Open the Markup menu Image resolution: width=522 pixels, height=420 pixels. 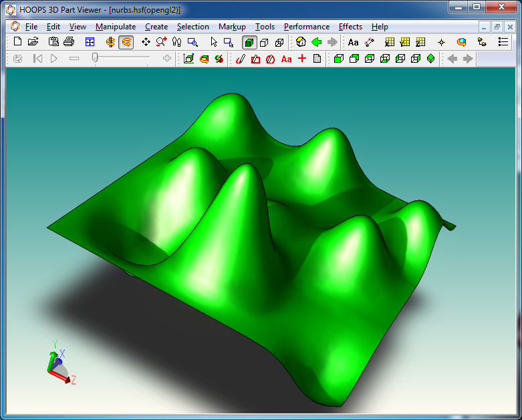pos(232,27)
